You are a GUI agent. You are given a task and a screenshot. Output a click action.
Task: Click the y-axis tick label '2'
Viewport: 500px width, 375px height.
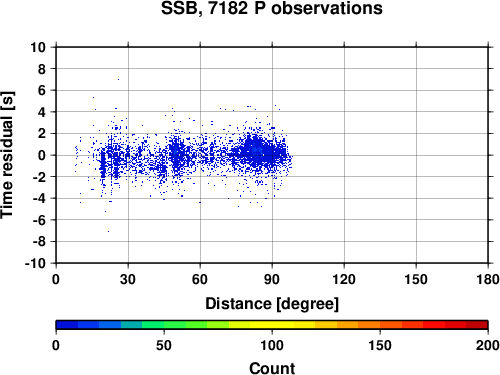[42, 134]
